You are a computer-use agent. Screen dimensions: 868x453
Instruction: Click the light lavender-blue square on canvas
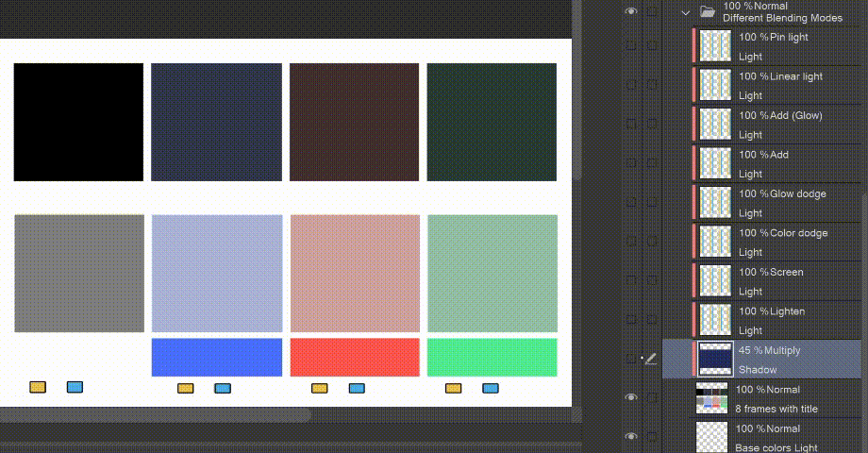click(217, 274)
